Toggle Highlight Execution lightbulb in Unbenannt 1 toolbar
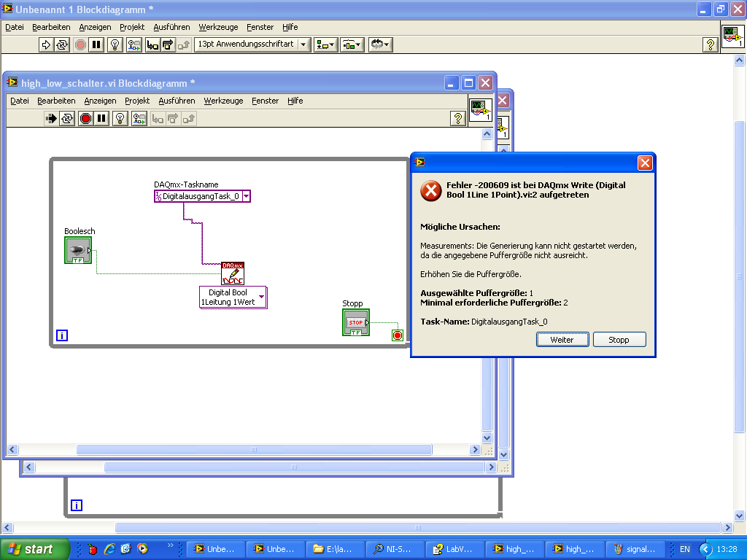 pyautogui.click(x=115, y=44)
